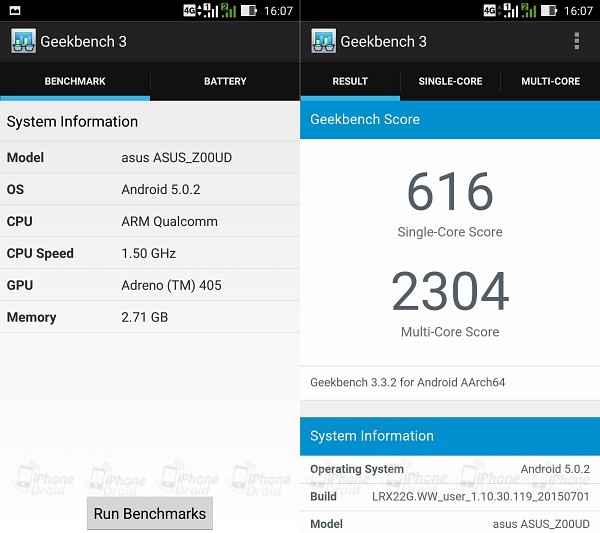Tap the 'Geekbench Score' header

point(450,119)
